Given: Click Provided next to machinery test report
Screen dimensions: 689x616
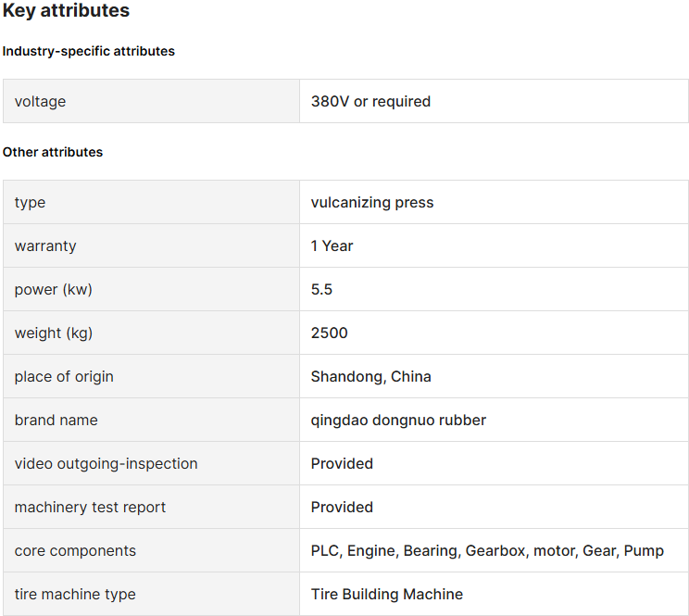Looking at the screenshot, I should click(342, 507).
